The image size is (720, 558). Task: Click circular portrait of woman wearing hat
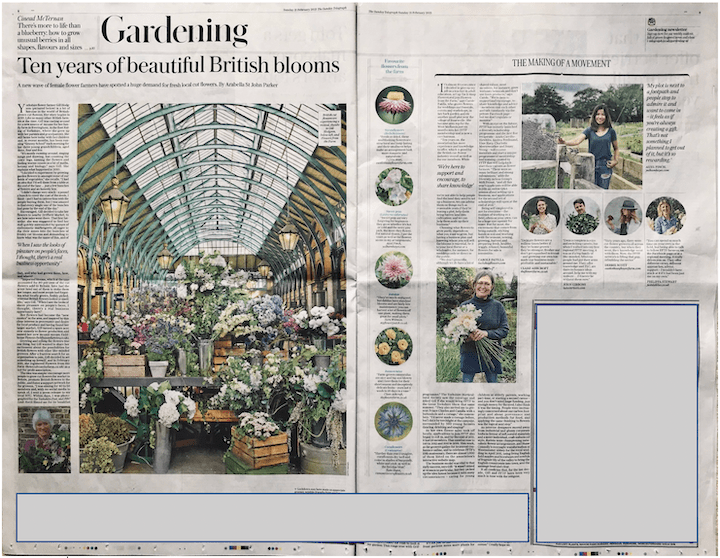tap(623, 215)
